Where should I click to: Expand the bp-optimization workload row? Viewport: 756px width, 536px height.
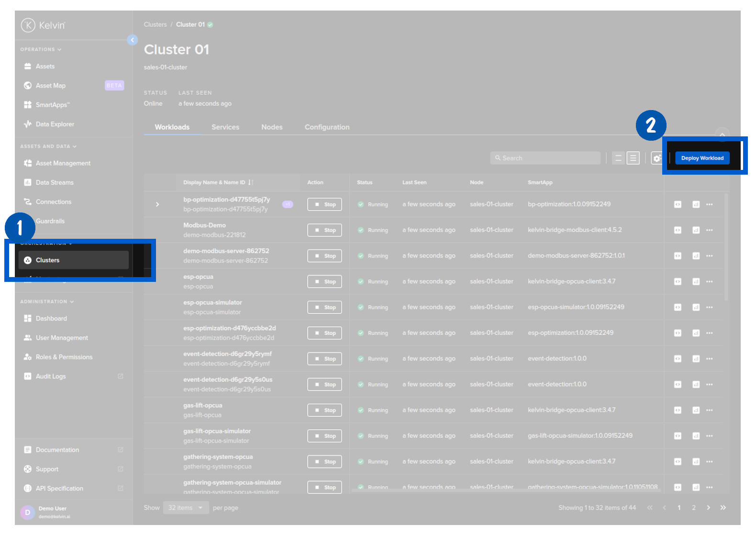click(x=157, y=205)
